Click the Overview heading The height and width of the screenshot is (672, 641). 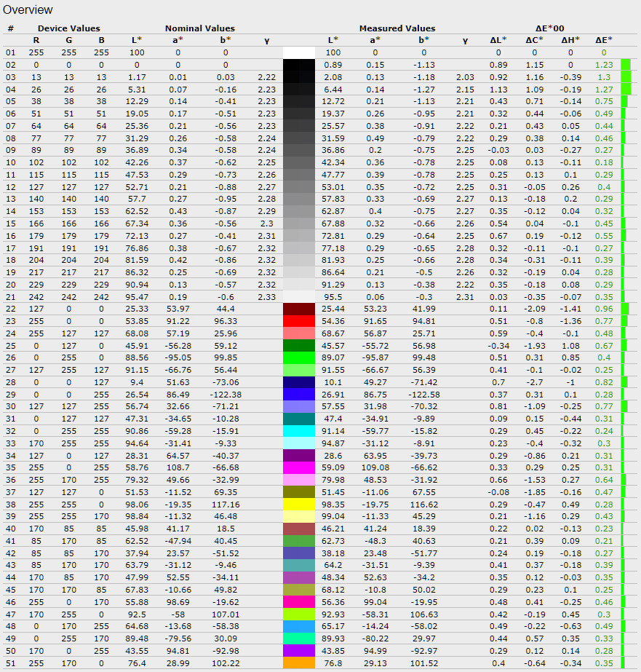tap(28, 10)
